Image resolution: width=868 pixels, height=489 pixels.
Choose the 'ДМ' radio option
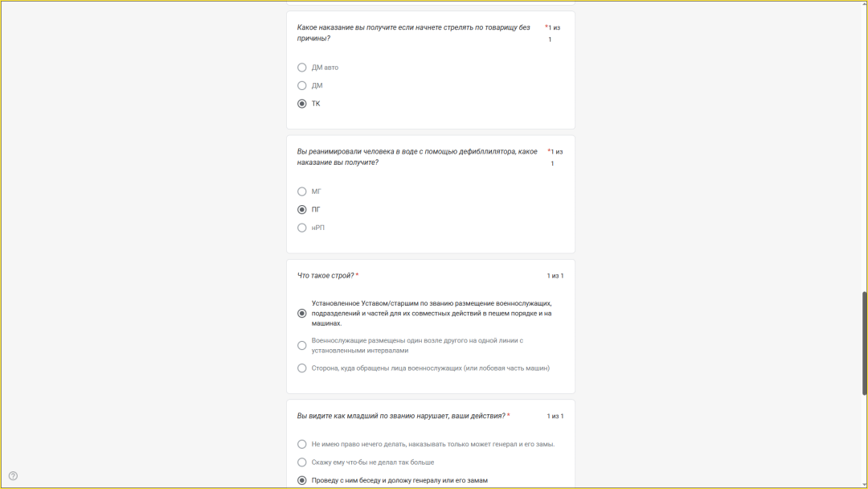(302, 85)
